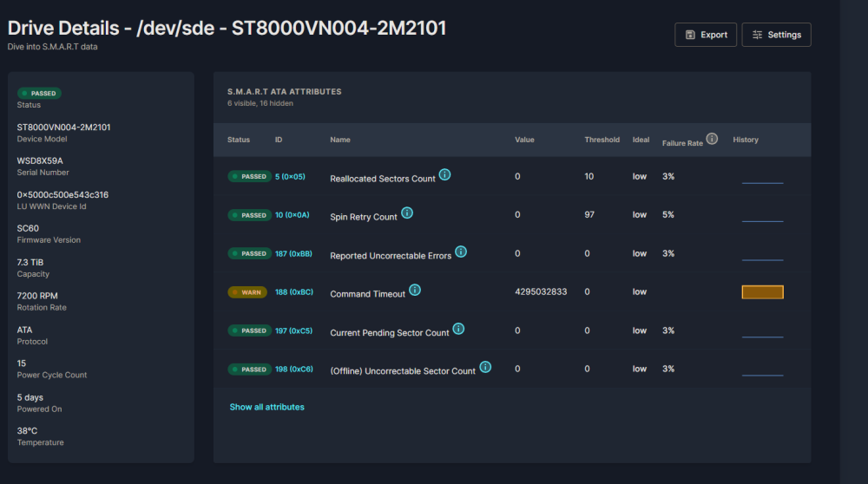Click rotation rate 7200 RPM
The image size is (868, 484).
coord(37,296)
